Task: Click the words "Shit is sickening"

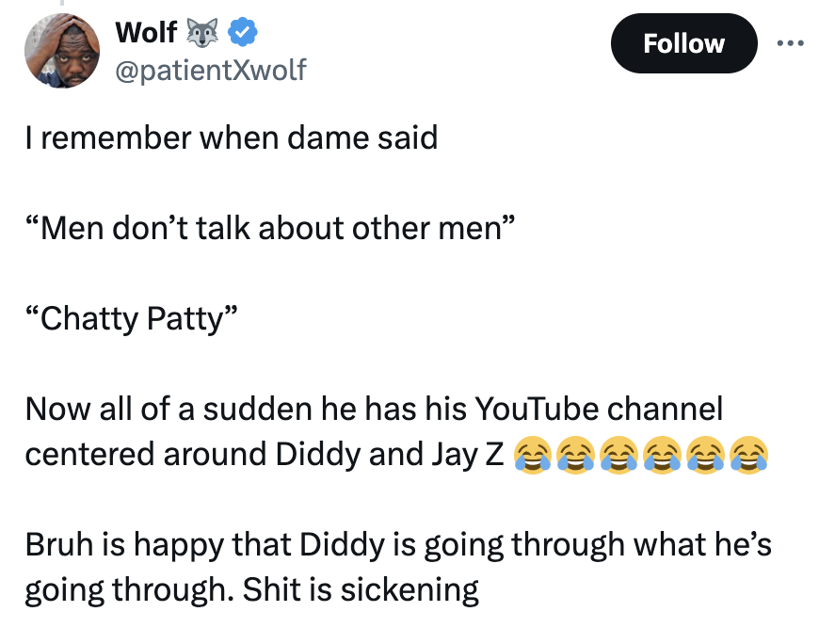Action: click(361, 589)
